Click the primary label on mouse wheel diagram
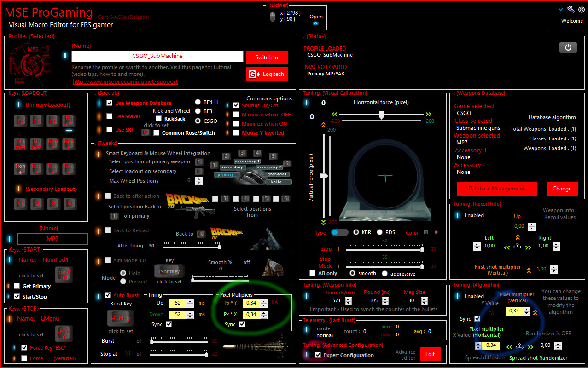The height and width of the screenshot is (368, 588). click(226, 175)
